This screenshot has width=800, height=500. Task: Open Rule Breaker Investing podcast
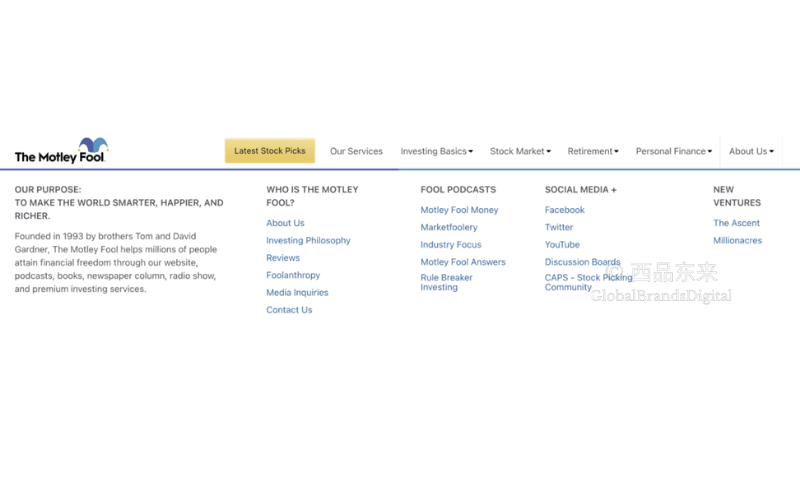446,282
